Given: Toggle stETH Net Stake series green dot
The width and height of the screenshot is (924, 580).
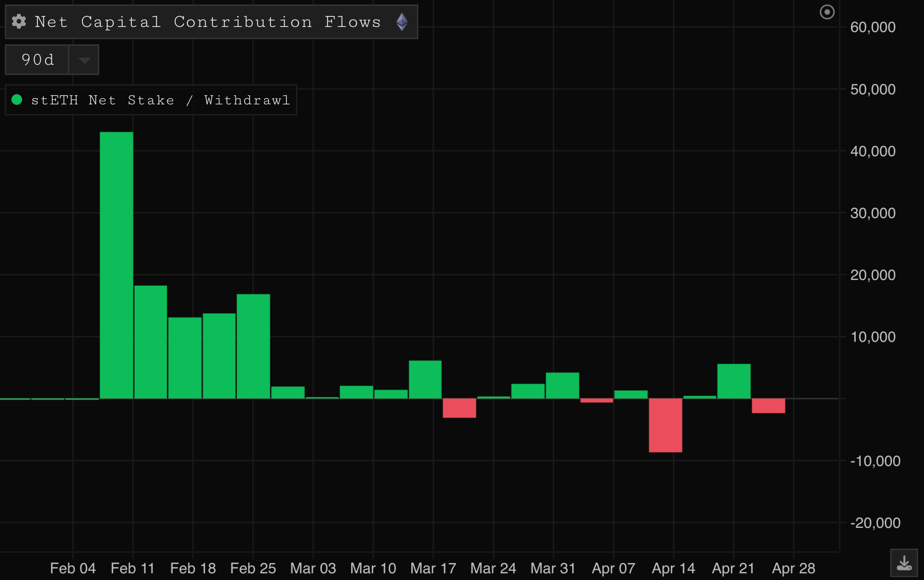Looking at the screenshot, I should [x=17, y=100].
